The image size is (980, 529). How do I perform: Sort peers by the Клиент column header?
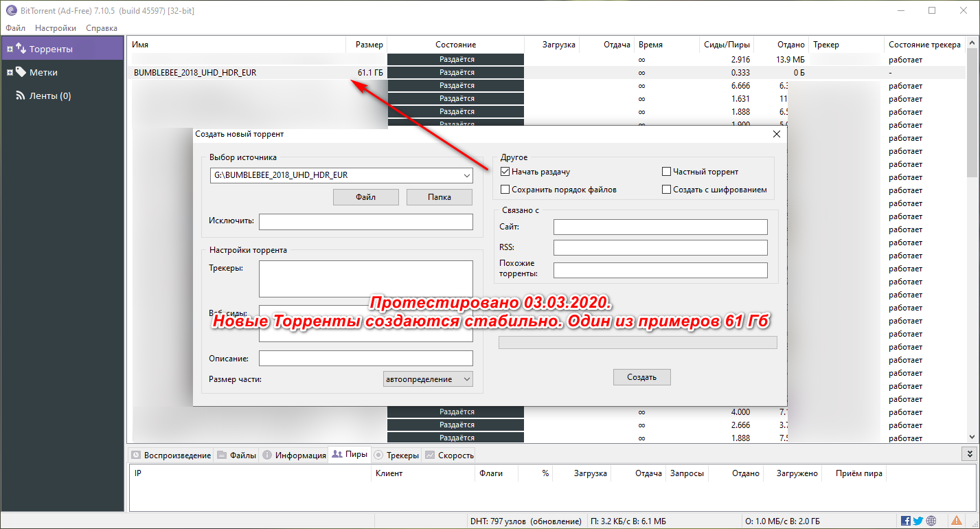click(422, 473)
